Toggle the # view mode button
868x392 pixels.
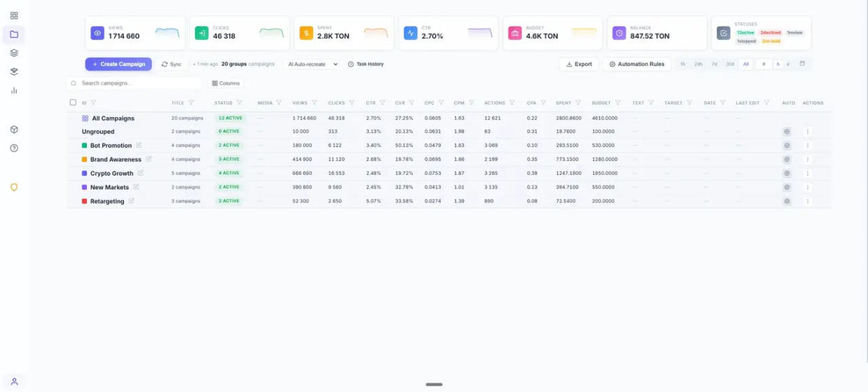(763, 64)
